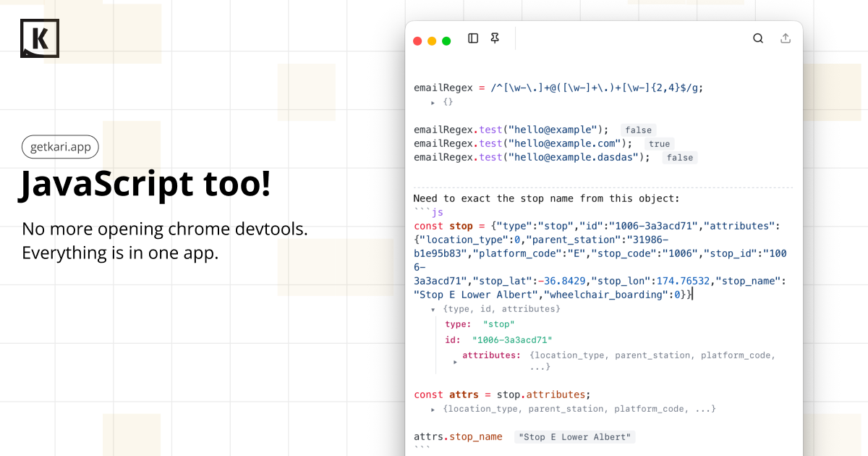
Task: Click the "Need to exact the stop name" note
Action: point(547,198)
